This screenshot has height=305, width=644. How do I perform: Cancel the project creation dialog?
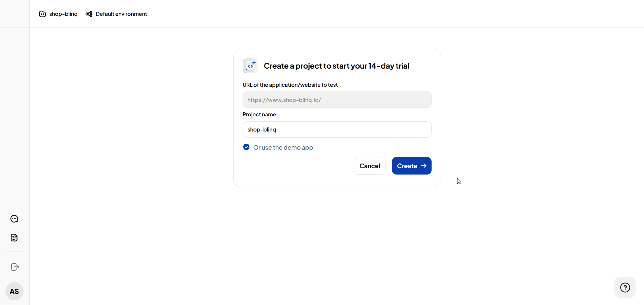point(369,165)
